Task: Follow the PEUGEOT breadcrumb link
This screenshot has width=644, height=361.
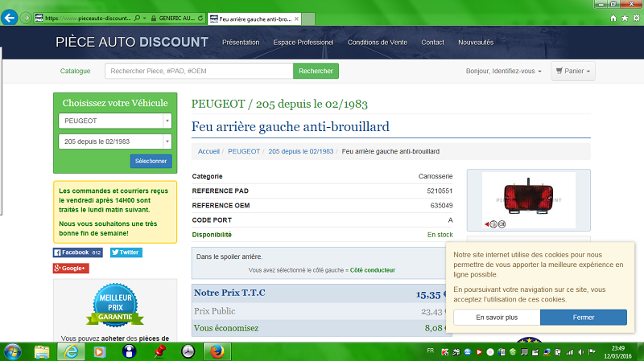Action: point(244,151)
